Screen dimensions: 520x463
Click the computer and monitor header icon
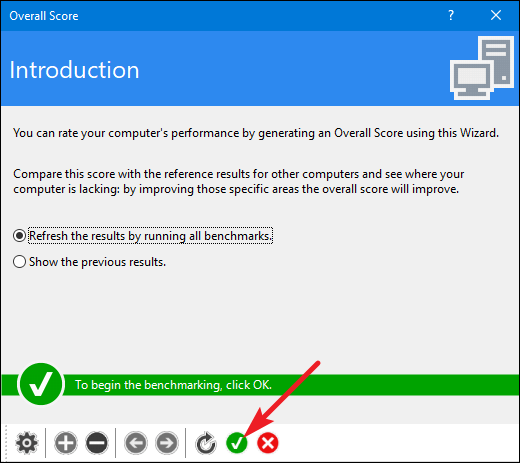[x=482, y=68]
